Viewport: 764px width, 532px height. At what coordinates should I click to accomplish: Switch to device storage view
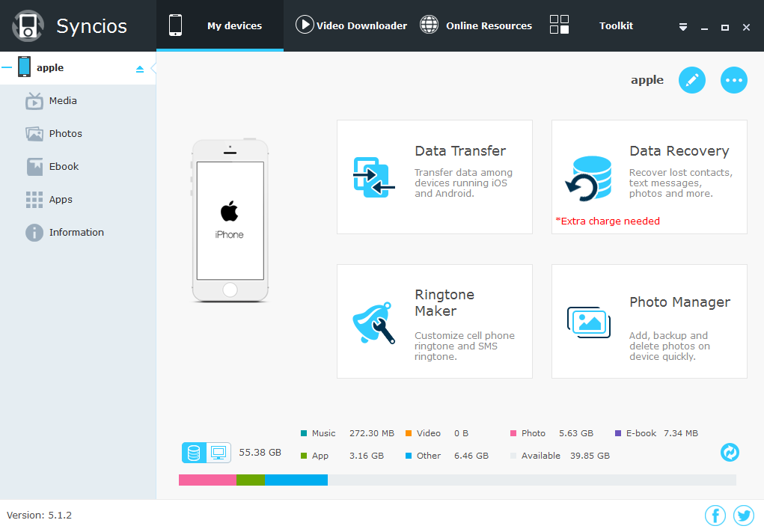point(194,453)
